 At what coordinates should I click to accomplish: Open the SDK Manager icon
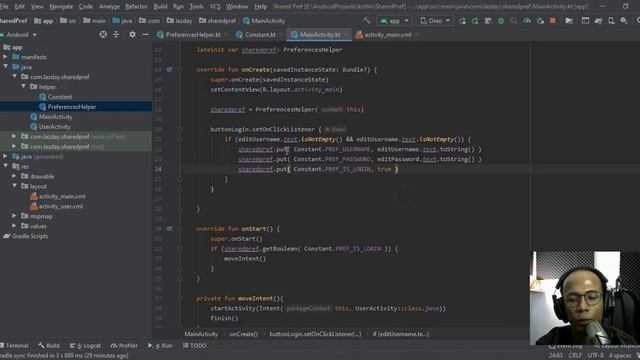coord(624,20)
